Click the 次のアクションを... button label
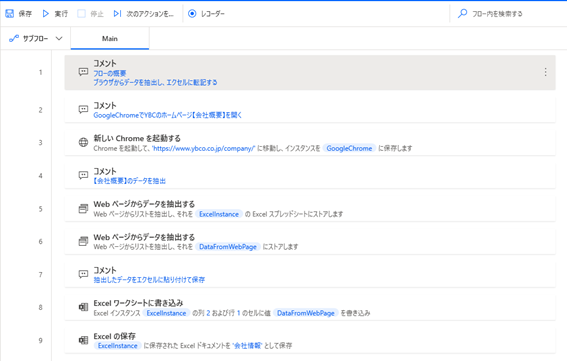567x361 pixels. 150,14
